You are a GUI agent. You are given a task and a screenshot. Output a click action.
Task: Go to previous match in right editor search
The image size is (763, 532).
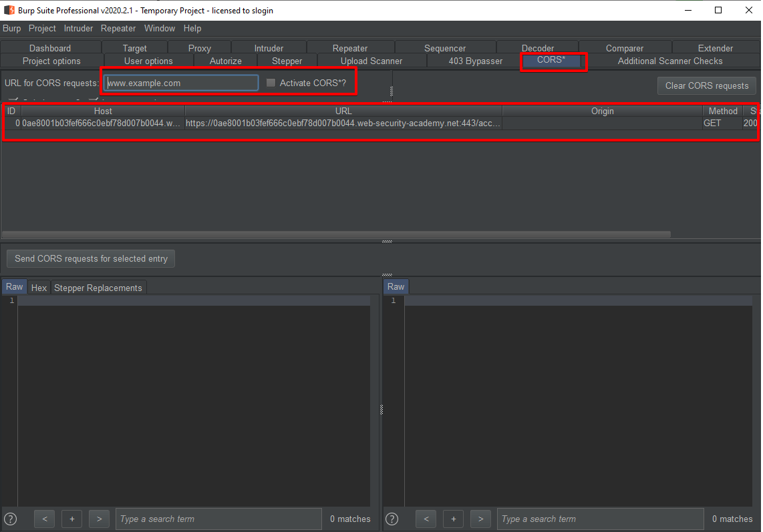click(426, 519)
